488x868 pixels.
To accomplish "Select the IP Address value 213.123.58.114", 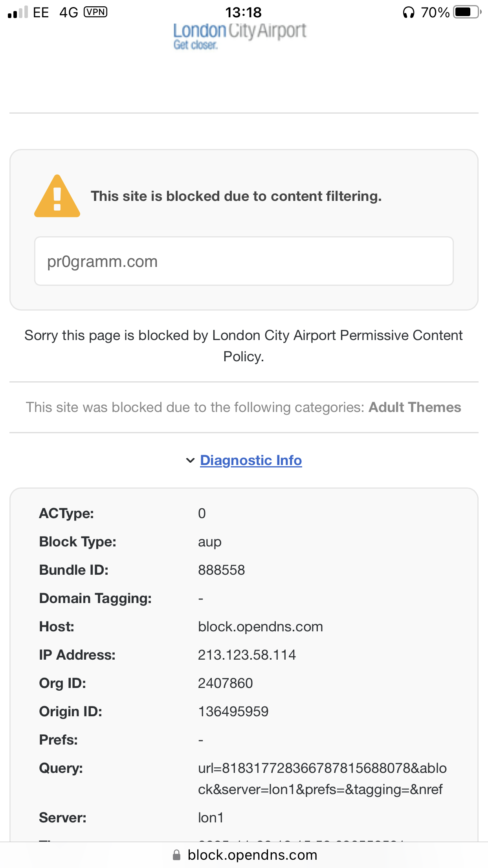I will pos(247,655).
